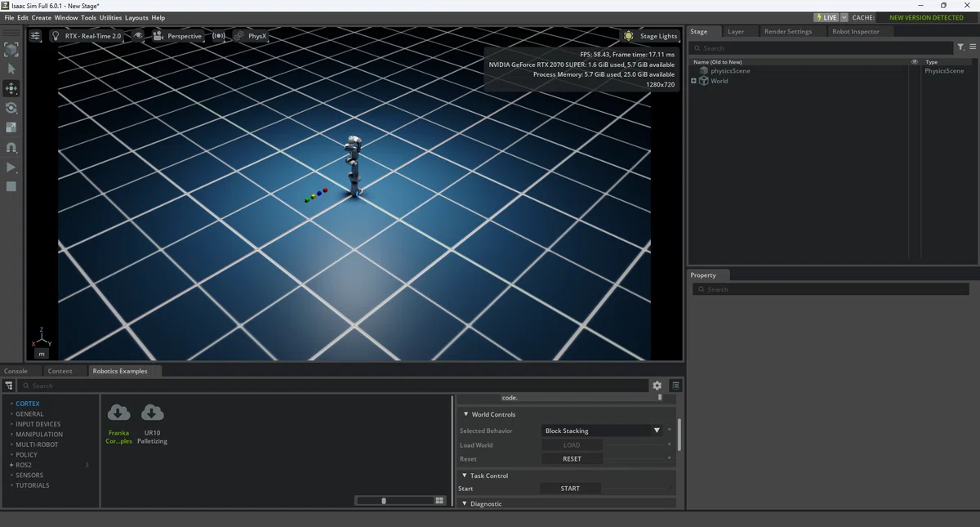Activate the Rotate tool
The image size is (980, 527).
(x=11, y=108)
